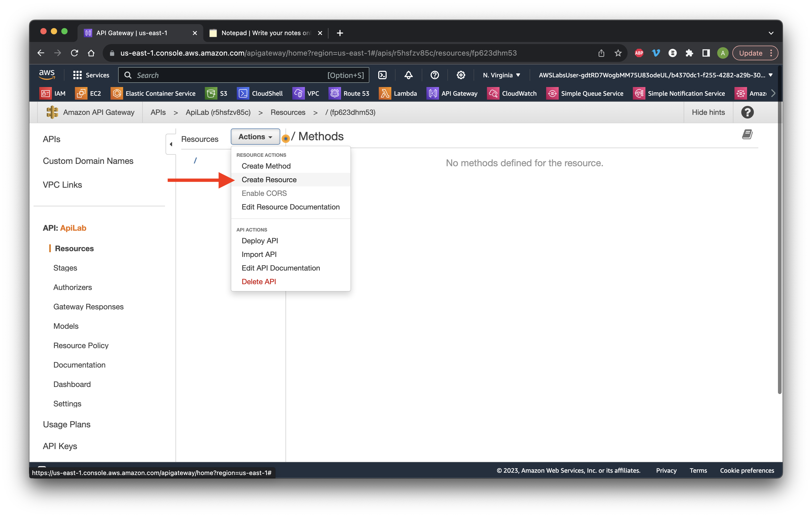The height and width of the screenshot is (517, 812).
Task: Open Usage Plans in sidebar
Action: coord(67,424)
